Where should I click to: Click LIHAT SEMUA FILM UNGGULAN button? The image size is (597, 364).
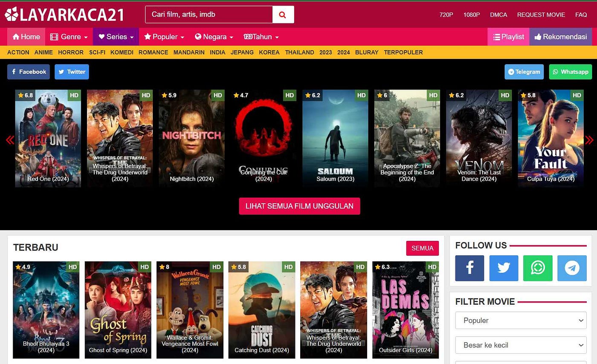[299, 206]
